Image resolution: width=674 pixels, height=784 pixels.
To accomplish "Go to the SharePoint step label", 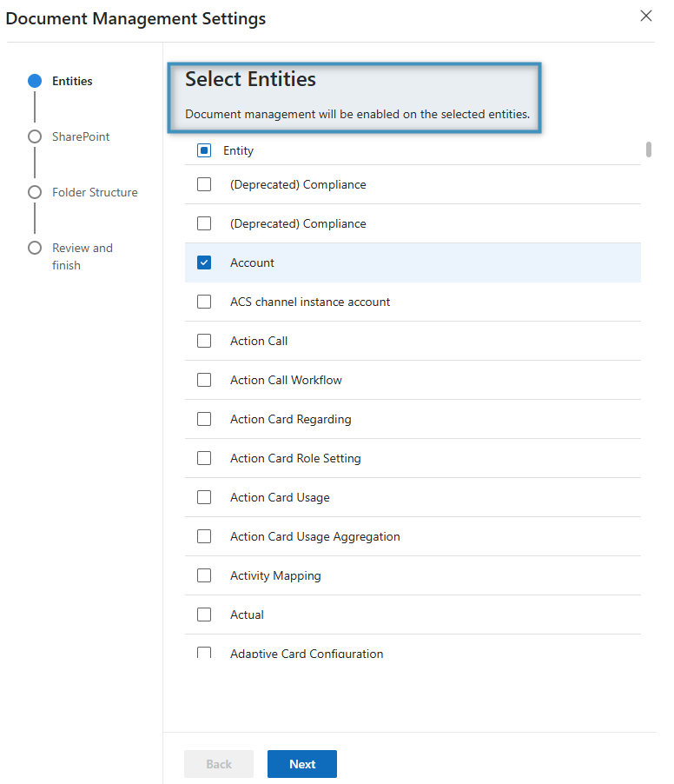I will coord(81,136).
